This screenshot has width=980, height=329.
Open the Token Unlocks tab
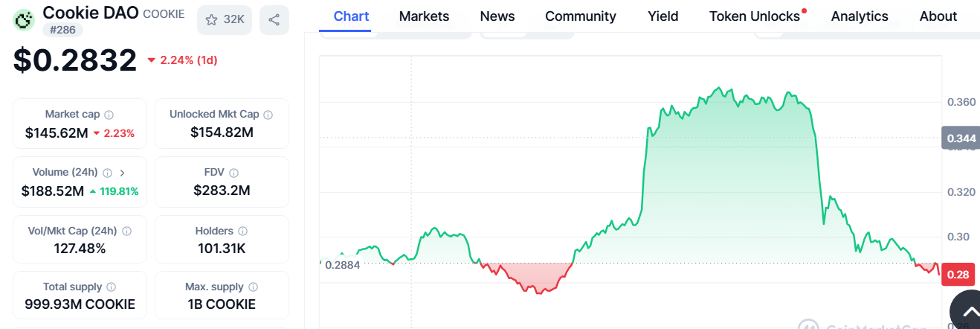coord(755,16)
